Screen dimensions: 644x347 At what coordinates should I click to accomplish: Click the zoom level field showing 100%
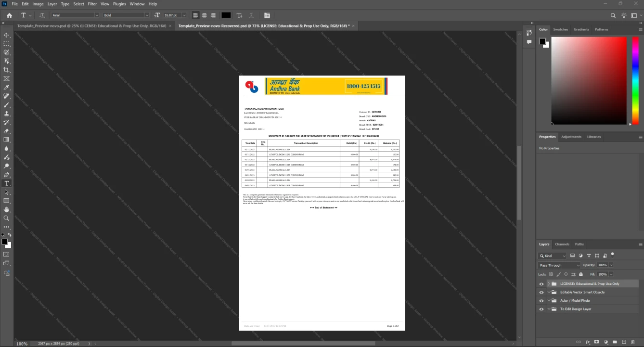click(22, 344)
